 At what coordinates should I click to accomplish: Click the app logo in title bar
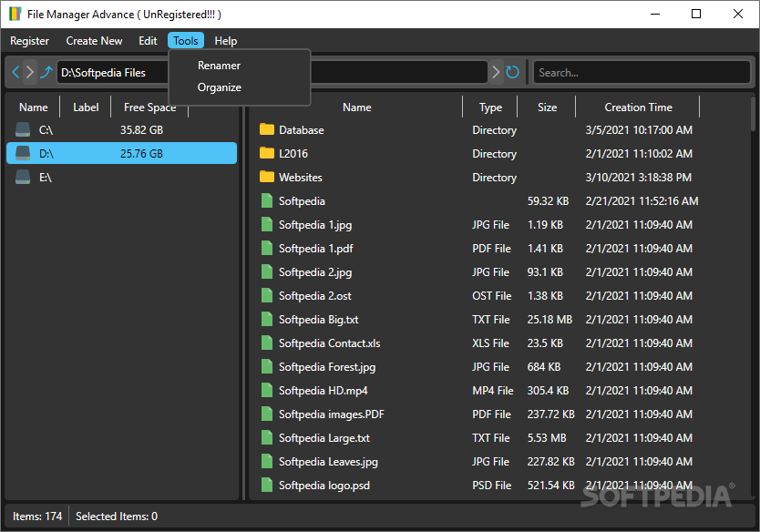click(x=15, y=14)
